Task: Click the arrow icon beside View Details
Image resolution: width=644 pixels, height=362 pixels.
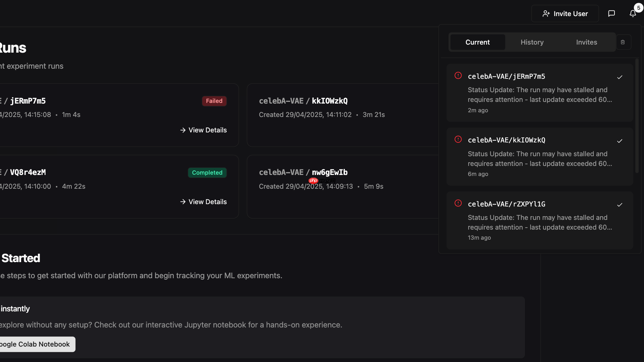Action: point(183,130)
